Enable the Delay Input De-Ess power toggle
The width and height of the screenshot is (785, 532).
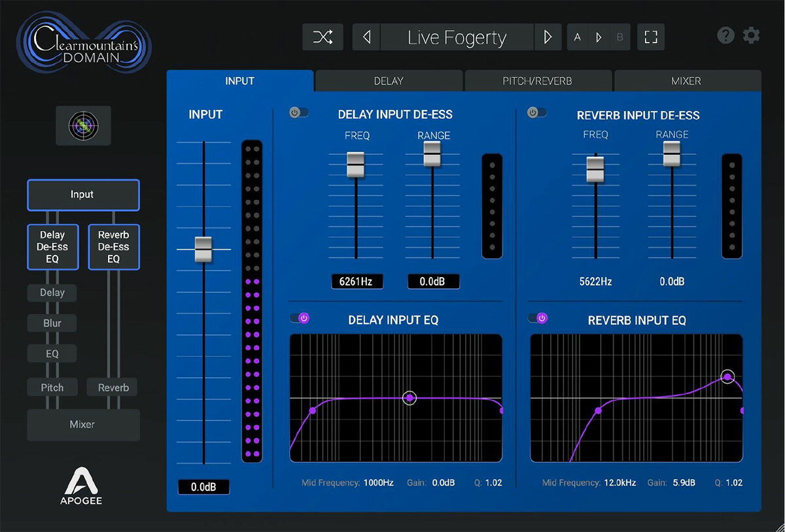coord(299,112)
